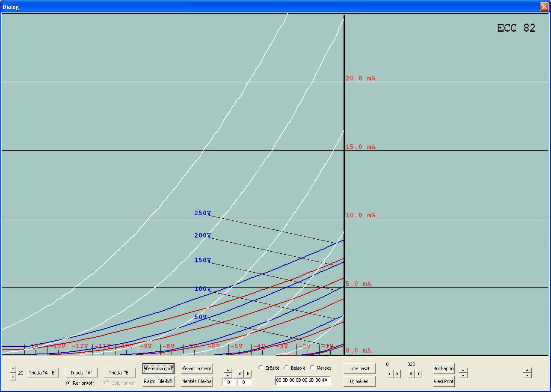Click the 20.0 mA axis label

point(361,78)
